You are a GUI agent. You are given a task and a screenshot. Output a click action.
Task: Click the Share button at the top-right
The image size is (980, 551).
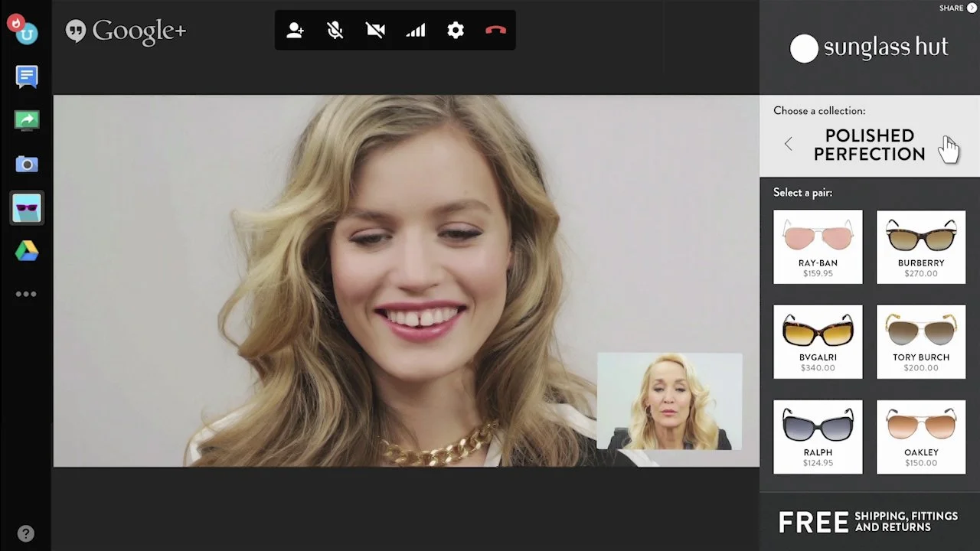958,8
